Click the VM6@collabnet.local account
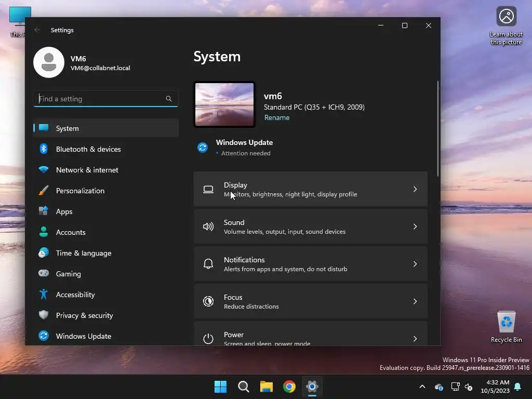Screen dimensions: 532x399 tap(100, 68)
